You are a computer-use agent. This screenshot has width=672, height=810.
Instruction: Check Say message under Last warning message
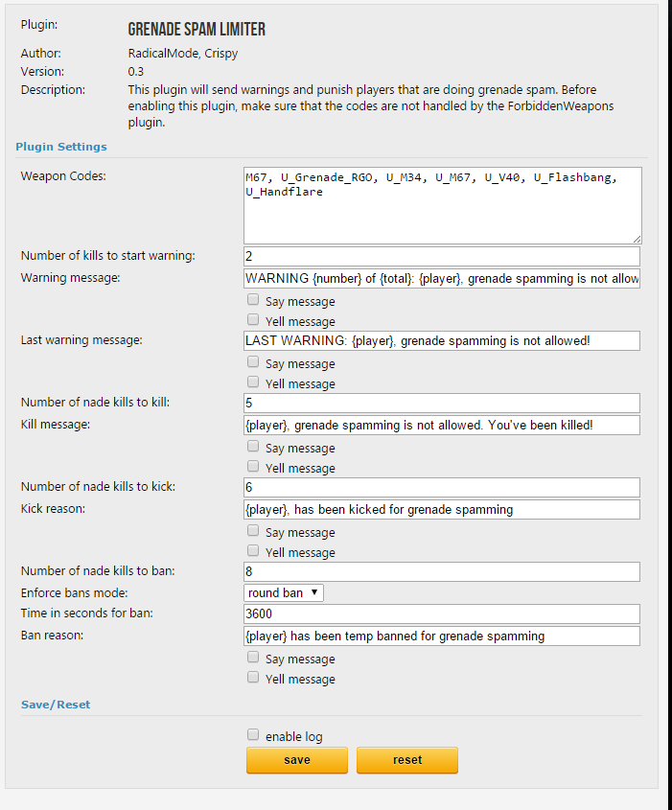pyautogui.click(x=253, y=363)
